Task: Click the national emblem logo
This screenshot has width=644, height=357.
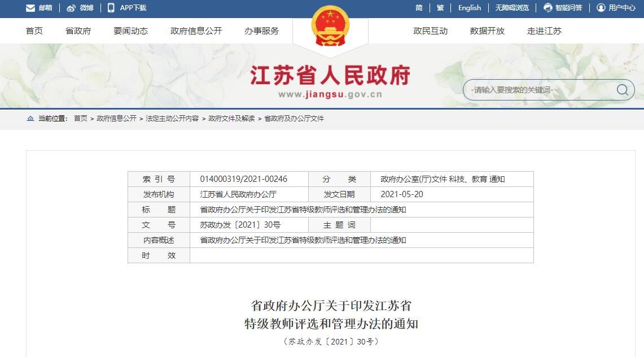Action: coord(330,26)
